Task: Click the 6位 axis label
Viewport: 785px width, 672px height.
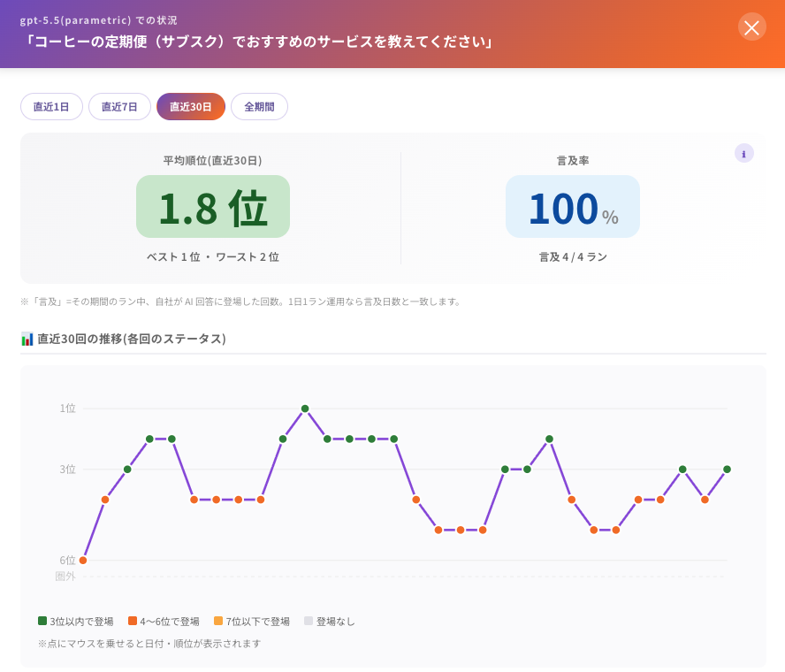Action: 67,560
